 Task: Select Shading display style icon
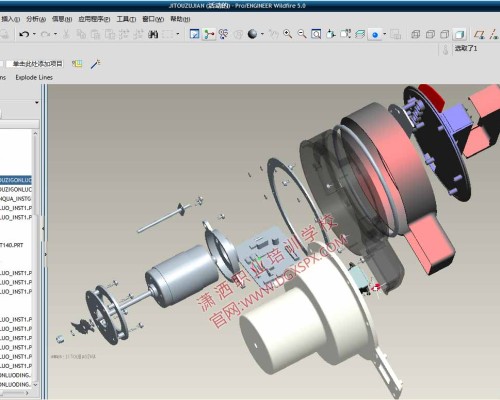[459, 34]
